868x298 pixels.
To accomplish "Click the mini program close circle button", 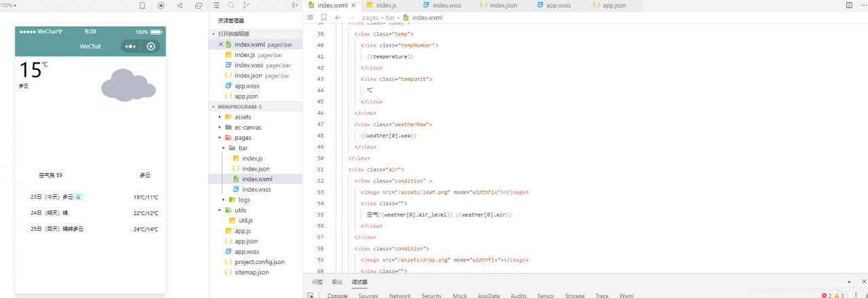I will [x=151, y=46].
